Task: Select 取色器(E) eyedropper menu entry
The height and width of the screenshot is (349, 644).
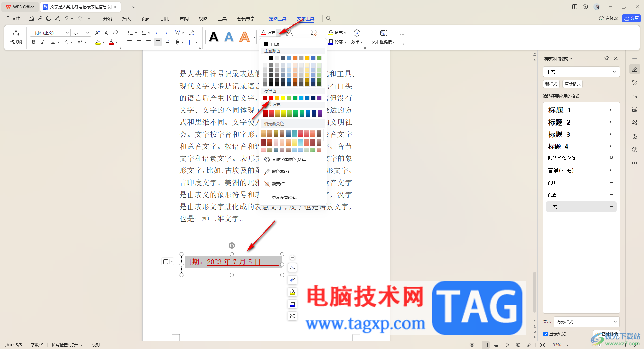Action: (x=280, y=171)
